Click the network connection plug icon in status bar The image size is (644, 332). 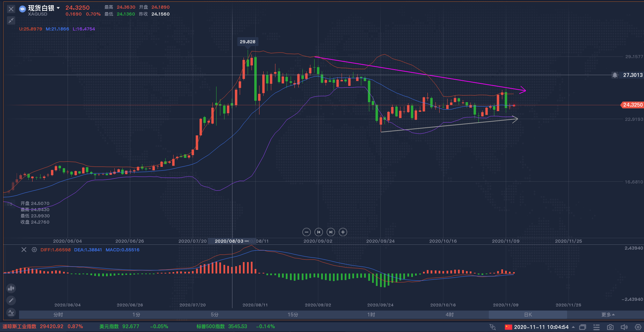493,327
